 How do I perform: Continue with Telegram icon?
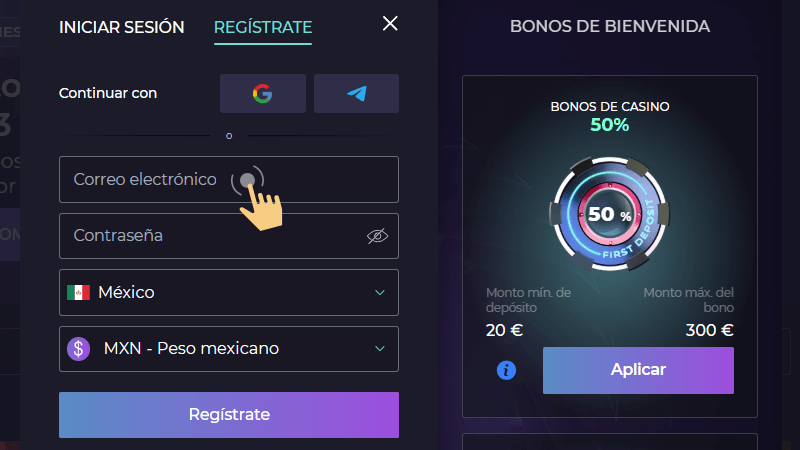pyautogui.click(x=356, y=94)
